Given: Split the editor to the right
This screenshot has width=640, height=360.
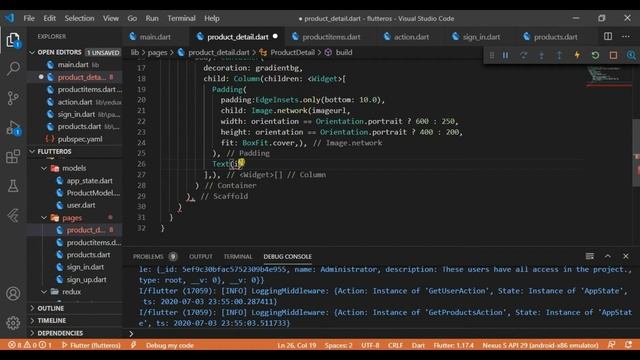Looking at the screenshot, I should pyautogui.click(x=608, y=36).
